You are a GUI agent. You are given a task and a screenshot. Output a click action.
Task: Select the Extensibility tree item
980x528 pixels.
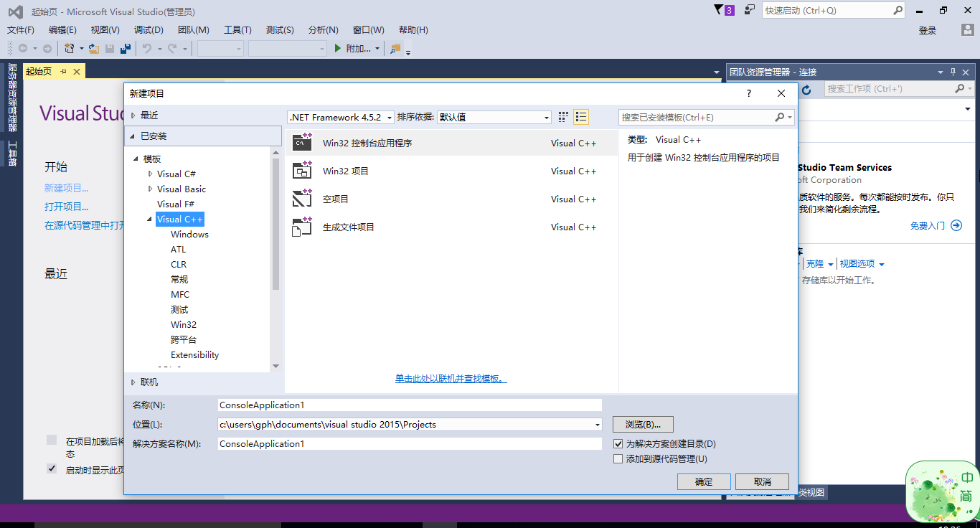tap(195, 354)
